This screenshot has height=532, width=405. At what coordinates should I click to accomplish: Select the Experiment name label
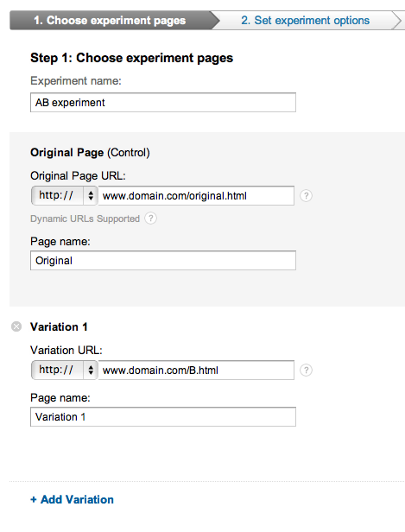click(76, 81)
